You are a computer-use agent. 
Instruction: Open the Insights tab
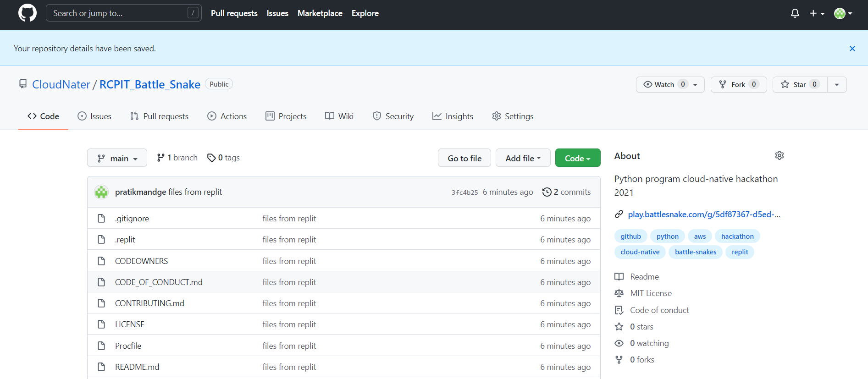pos(453,116)
